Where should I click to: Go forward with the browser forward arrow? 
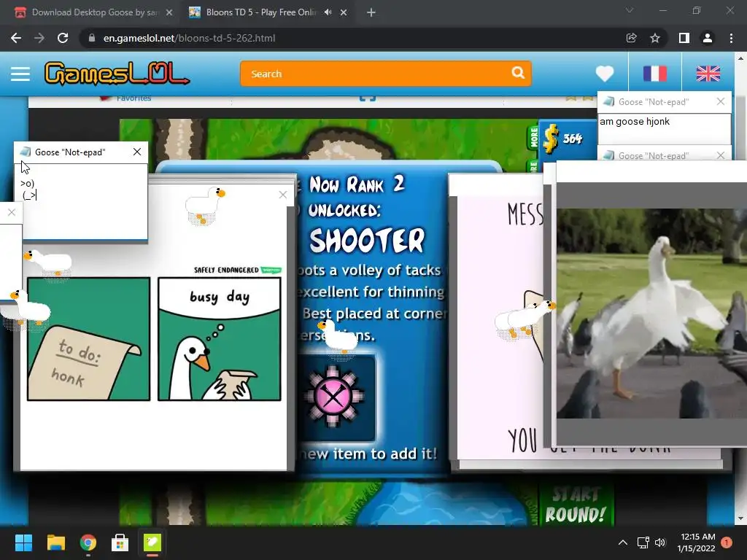point(39,38)
